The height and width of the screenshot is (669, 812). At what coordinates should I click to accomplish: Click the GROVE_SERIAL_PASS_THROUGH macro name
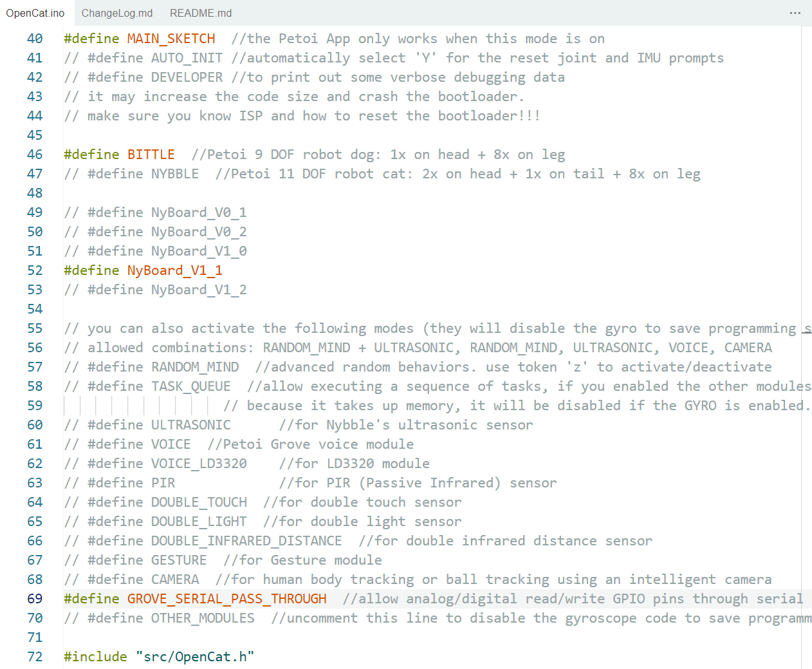coord(227,599)
